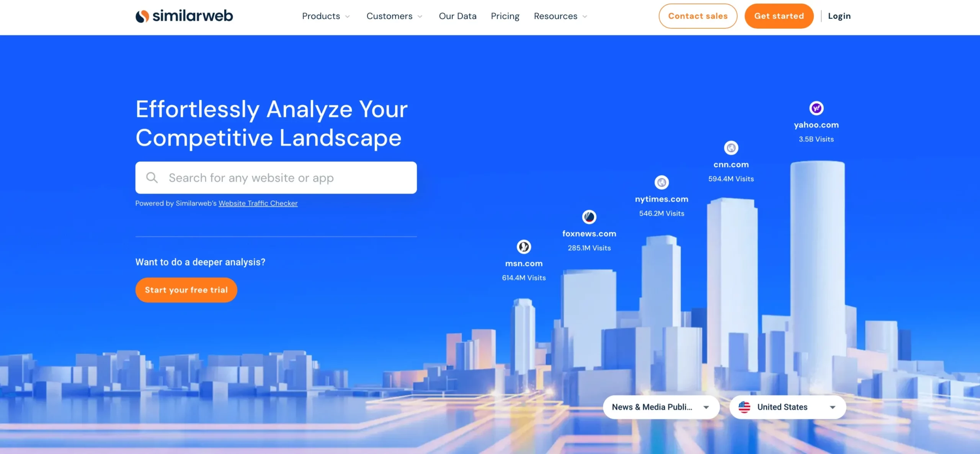Click the search magnifier icon
This screenshot has width=980, height=454.
(x=152, y=177)
